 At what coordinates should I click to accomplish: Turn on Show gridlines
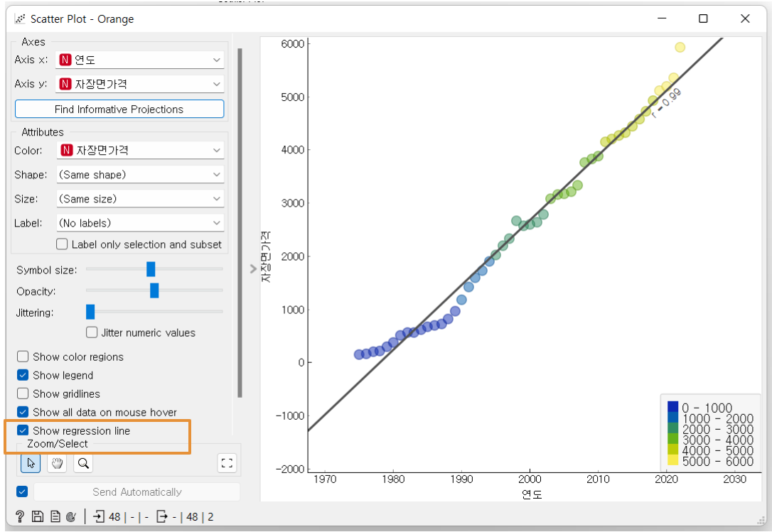pyautogui.click(x=23, y=393)
